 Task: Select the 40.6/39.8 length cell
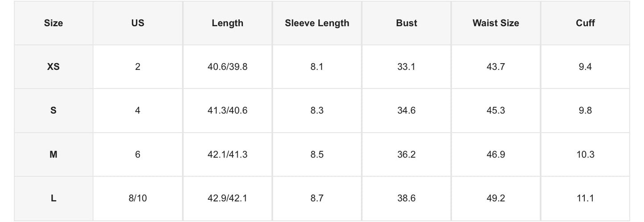[x=227, y=67]
